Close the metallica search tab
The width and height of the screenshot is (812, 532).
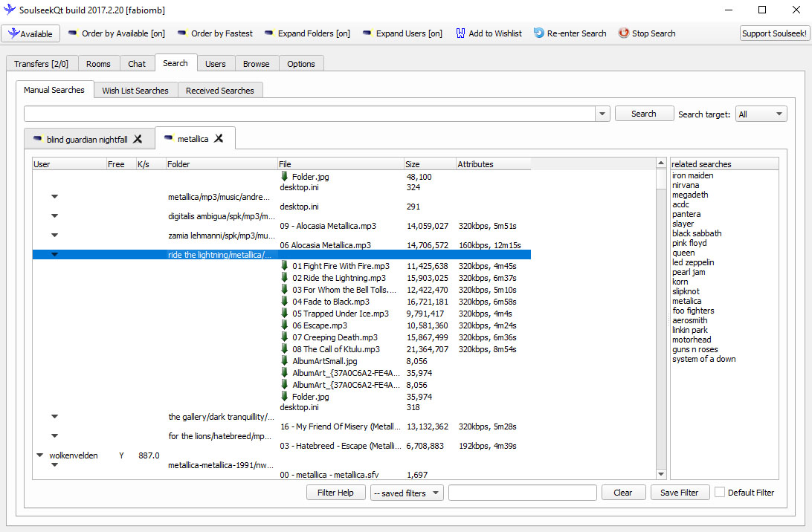tap(219, 139)
